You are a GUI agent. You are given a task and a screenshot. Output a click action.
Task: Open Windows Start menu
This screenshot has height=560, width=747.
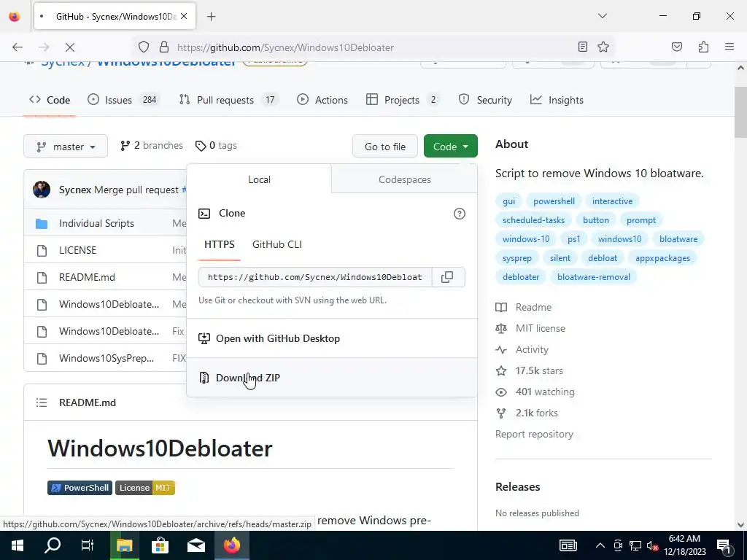click(x=18, y=545)
